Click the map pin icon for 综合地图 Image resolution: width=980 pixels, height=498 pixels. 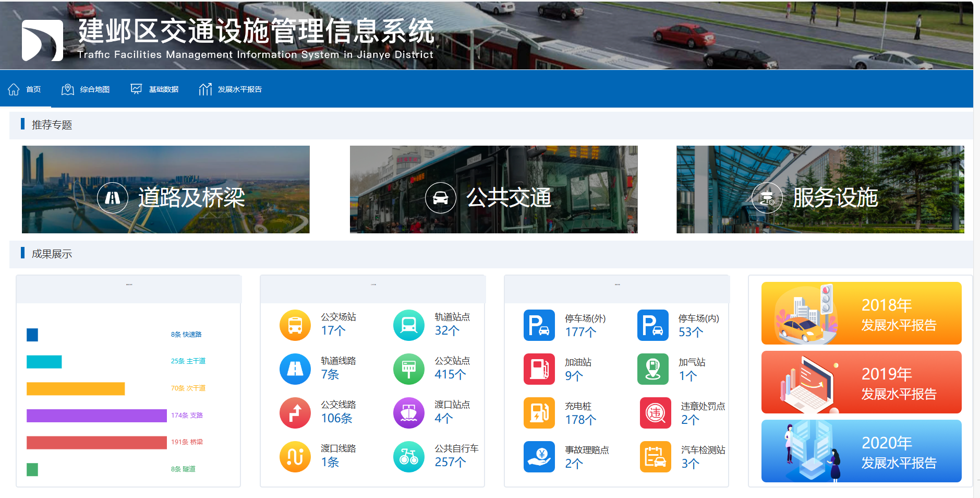click(67, 89)
